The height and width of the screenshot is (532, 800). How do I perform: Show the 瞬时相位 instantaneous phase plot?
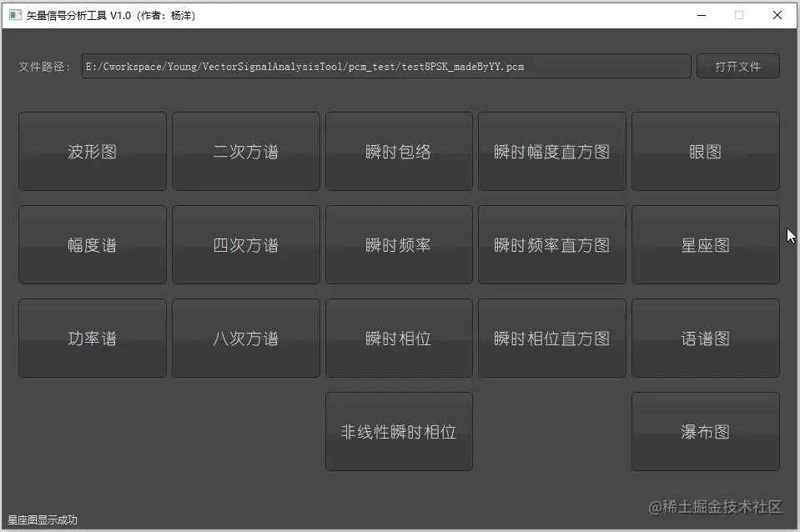399,338
